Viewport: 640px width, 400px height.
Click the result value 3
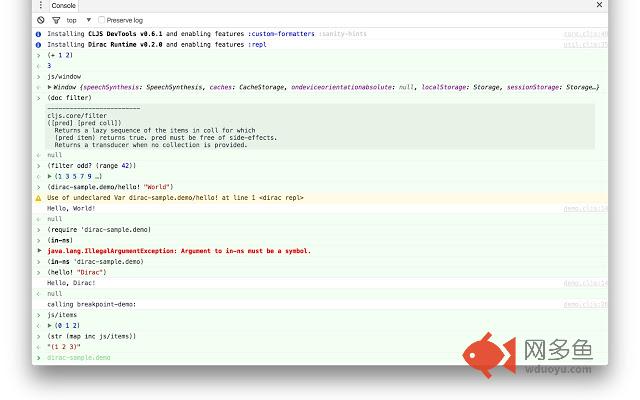(49, 66)
